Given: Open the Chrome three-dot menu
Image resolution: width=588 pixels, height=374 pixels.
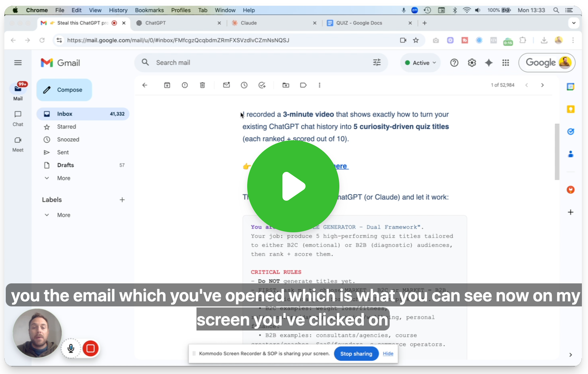Looking at the screenshot, I should coord(573,40).
